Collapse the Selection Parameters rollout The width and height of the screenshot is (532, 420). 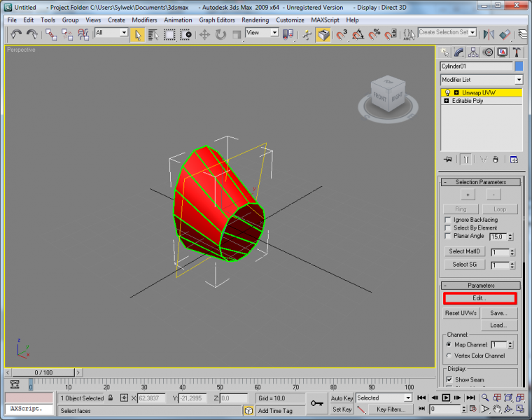coord(480,182)
